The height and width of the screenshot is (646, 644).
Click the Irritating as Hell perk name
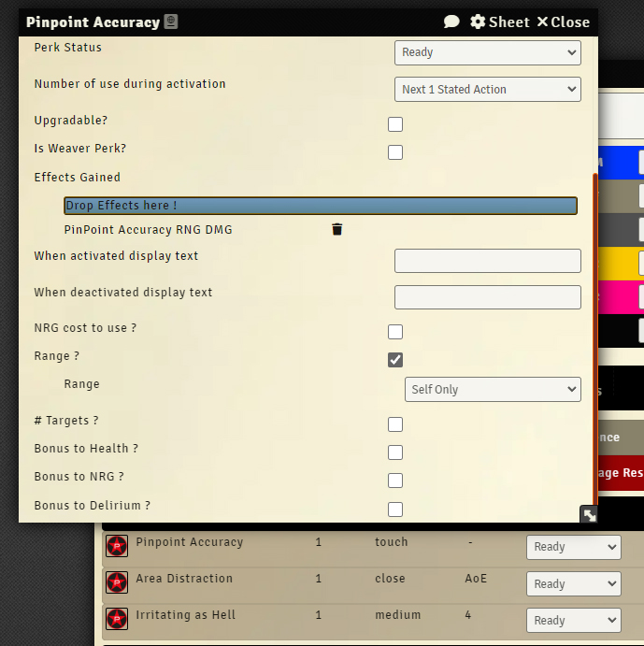click(185, 615)
